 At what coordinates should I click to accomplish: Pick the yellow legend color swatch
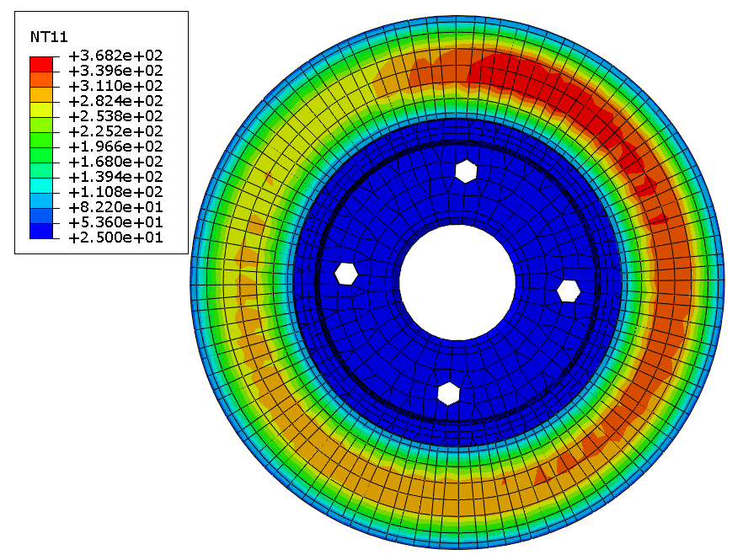click(x=41, y=109)
